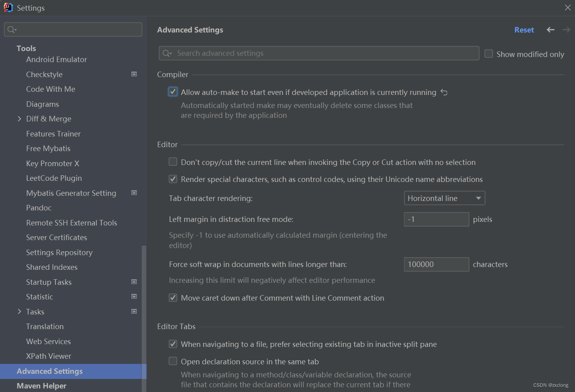Click the Force soft wrap label text
Viewport: 575px width, 392px height.
(x=258, y=264)
